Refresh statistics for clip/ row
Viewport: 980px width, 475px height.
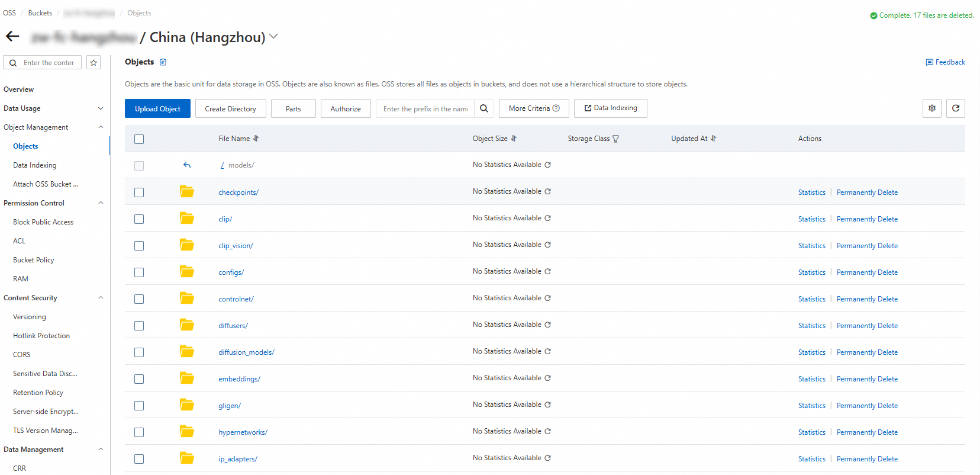point(548,218)
